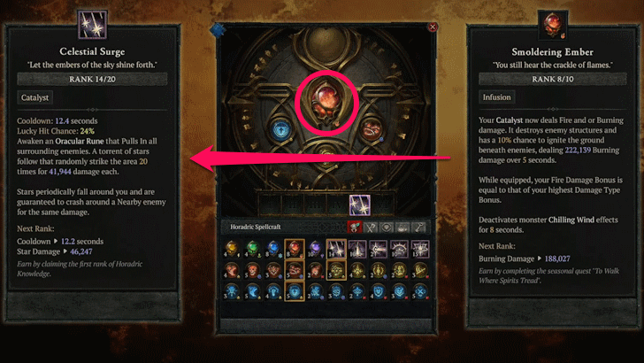
Task: Pick the purple infusion gem, rank 10
Action: coord(316,249)
